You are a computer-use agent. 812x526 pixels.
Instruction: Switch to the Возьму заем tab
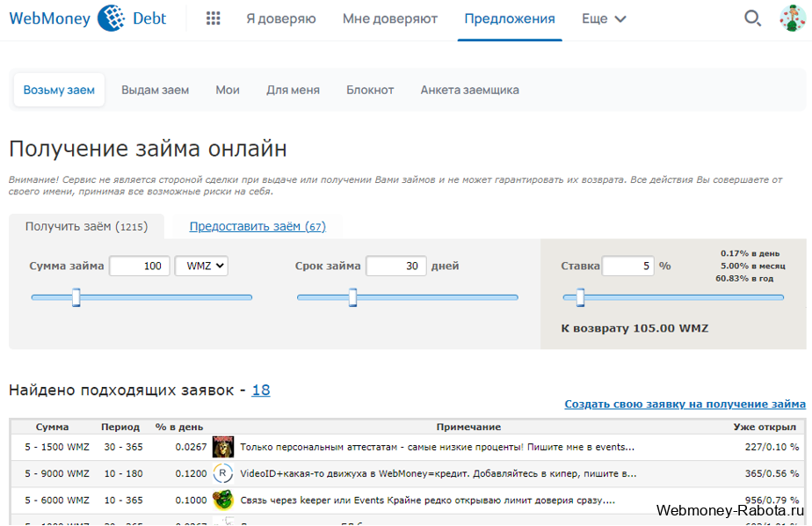(59, 90)
